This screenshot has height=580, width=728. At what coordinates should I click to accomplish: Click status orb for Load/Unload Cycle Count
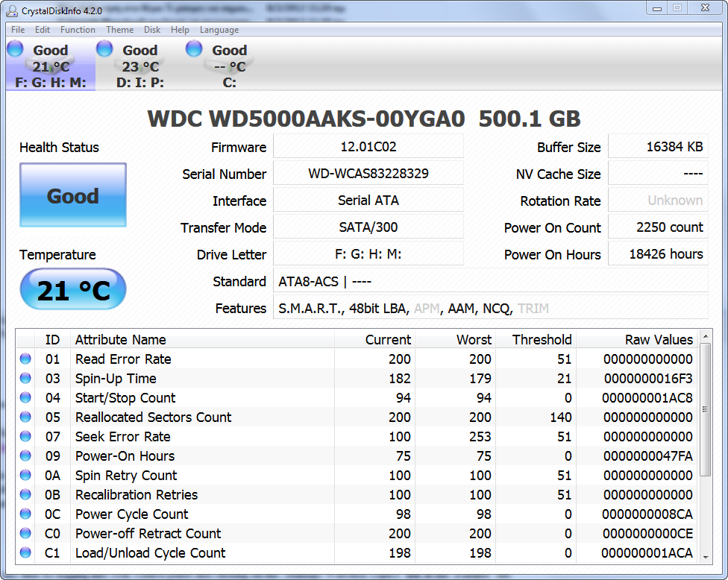coord(25,552)
